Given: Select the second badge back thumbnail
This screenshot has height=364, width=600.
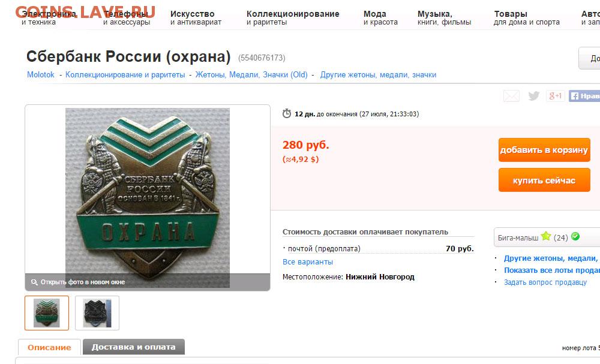Looking at the screenshot, I should click(x=97, y=313).
